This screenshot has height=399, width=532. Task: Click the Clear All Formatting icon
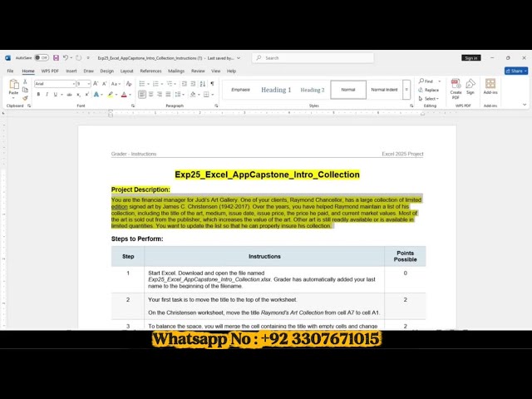point(129,84)
